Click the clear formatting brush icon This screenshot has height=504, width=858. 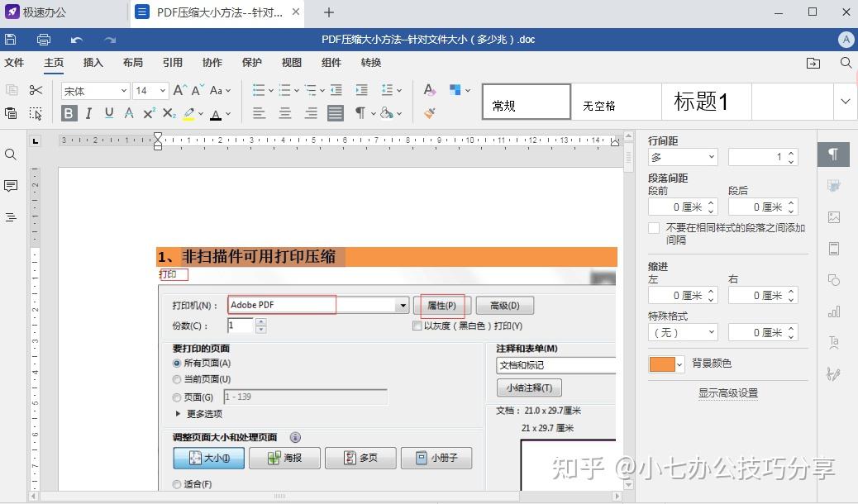(x=430, y=113)
